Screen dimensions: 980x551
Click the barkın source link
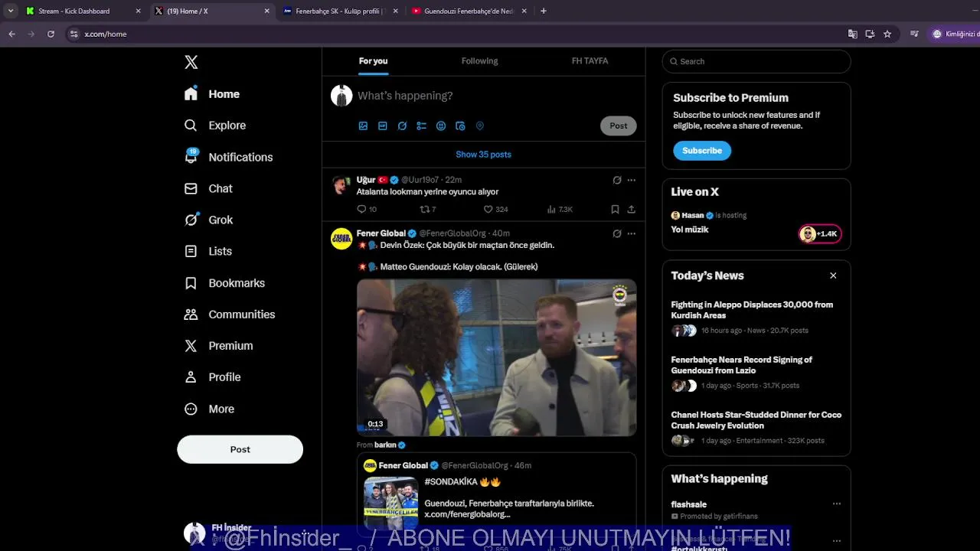click(390, 445)
